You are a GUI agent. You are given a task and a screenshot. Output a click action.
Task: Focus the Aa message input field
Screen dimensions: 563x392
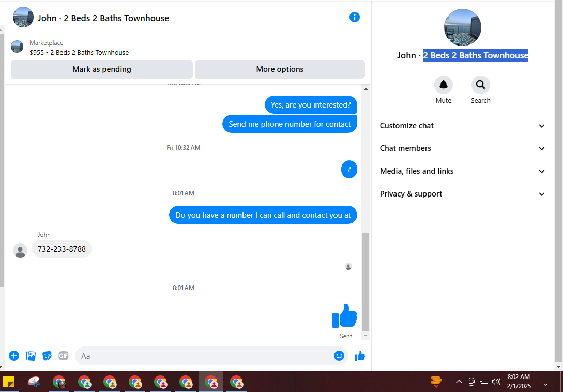click(212, 356)
